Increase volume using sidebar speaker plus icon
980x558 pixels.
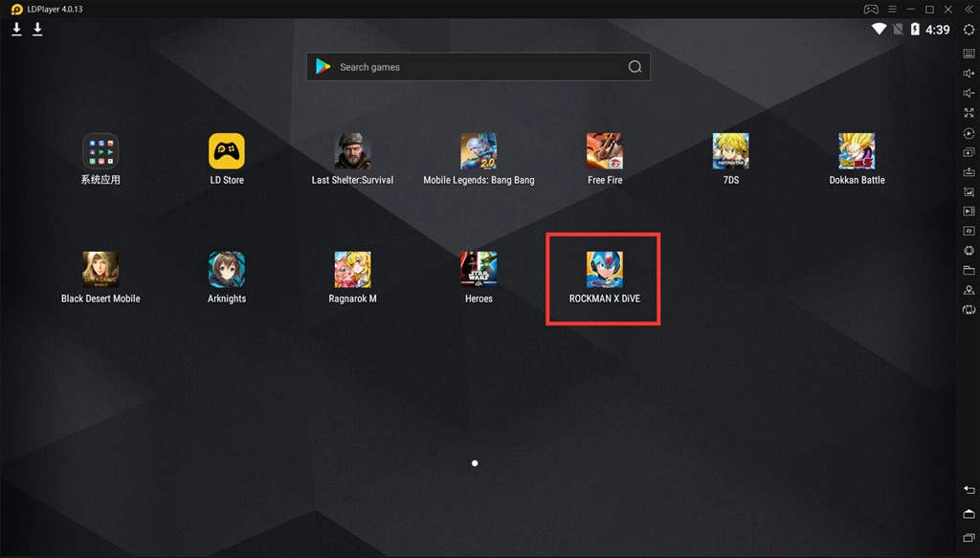point(969,73)
